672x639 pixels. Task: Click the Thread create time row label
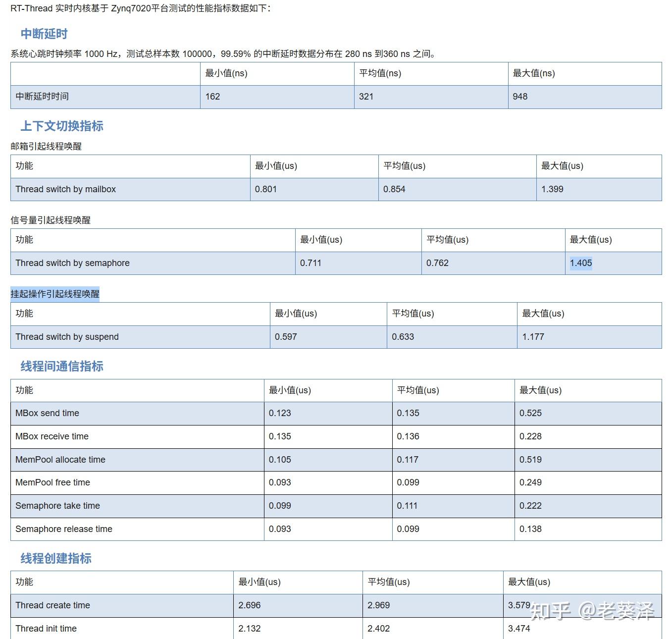tap(52, 605)
